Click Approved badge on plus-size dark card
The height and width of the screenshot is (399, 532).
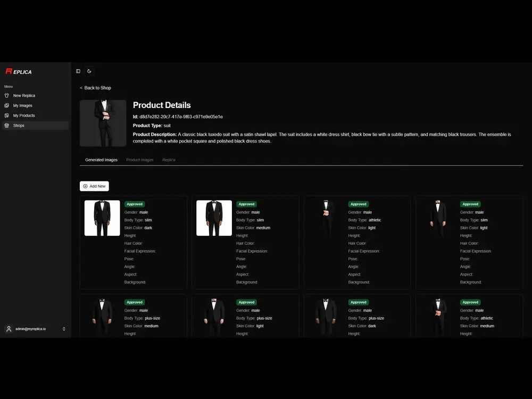point(359,302)
